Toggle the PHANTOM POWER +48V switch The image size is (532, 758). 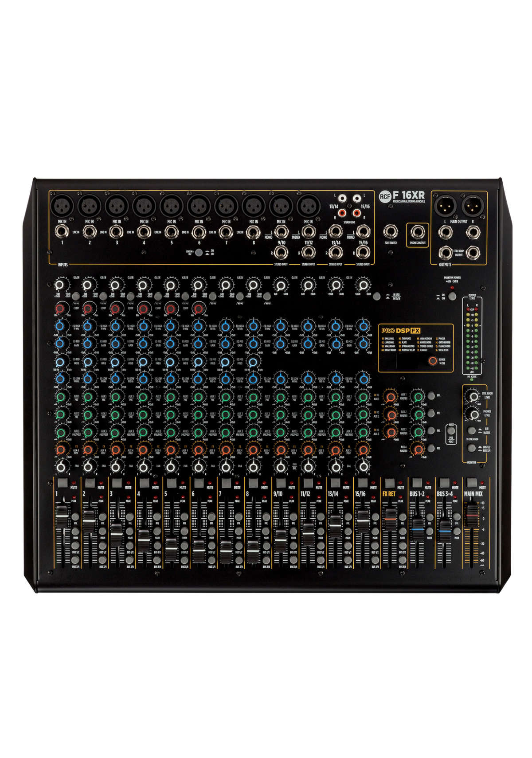[452, 297]
